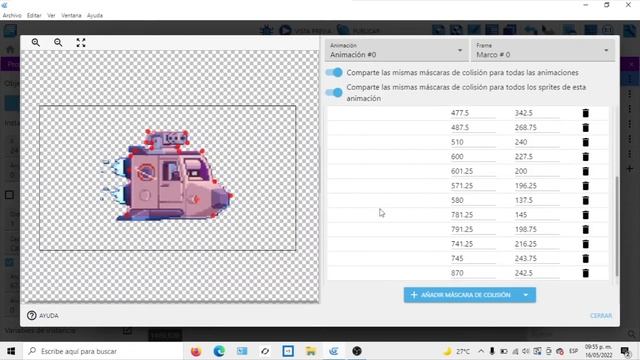640x360 pixels.
Task: Delete the vertex row 477.5, 342.5
Action: (x=585, y=113)
